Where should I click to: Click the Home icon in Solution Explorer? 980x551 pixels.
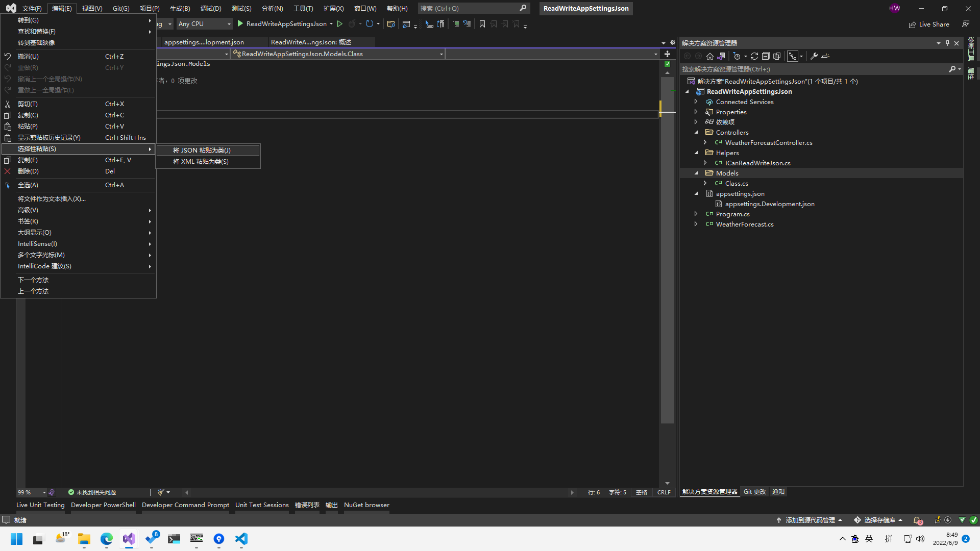[709, 56]
